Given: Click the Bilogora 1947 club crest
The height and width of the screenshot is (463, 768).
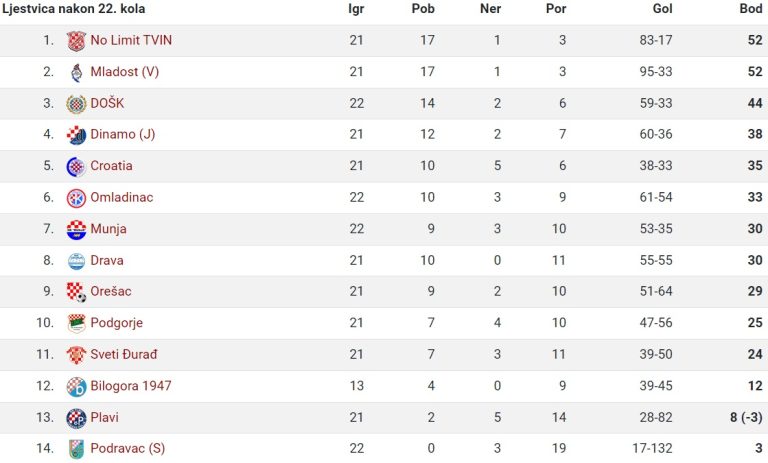Looking at the screenshot, I should [76, 387].
